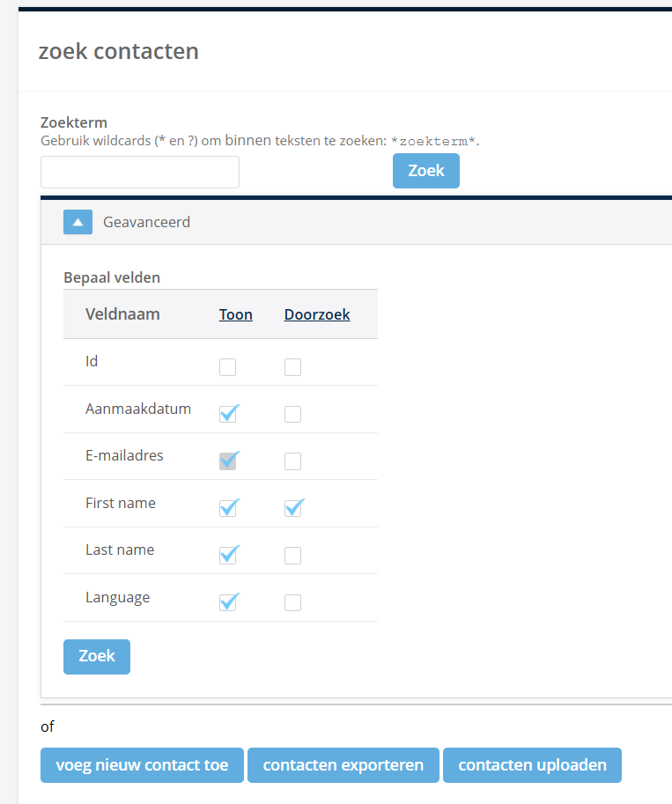
Task: Enable the Doorzoek checkbox for E-mailadres
Action: pyautogui.click(x=292, y=461)
